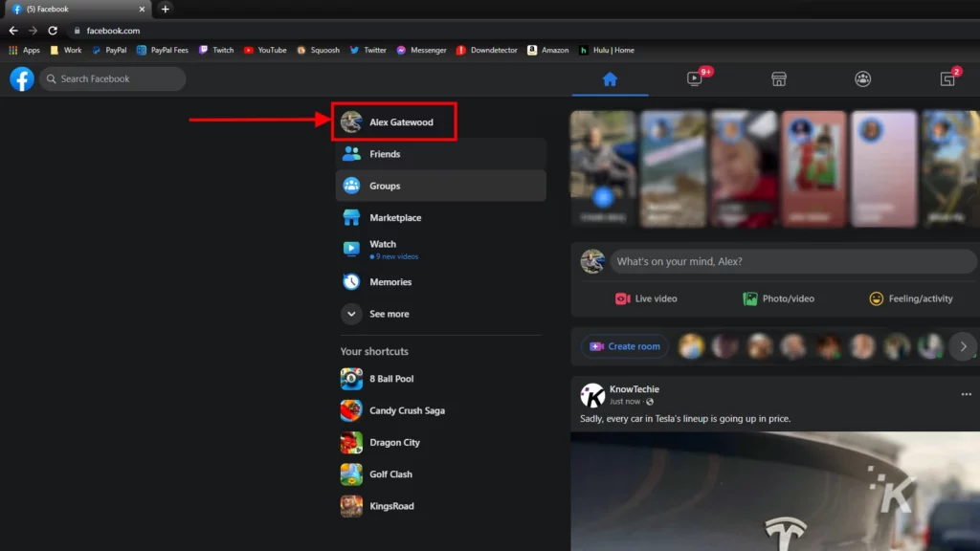Click the browser Back arrow
Screen dimensions: 980x551
(13, 31)
